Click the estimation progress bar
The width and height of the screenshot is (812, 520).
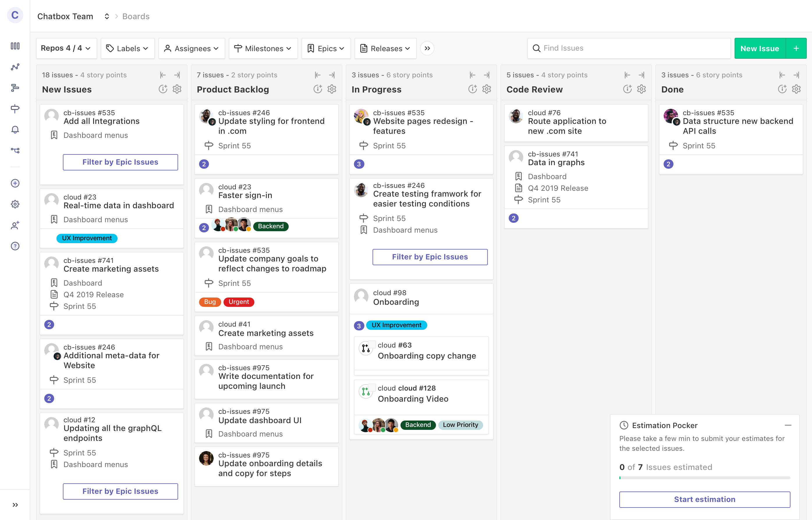[x=705, y=478]
